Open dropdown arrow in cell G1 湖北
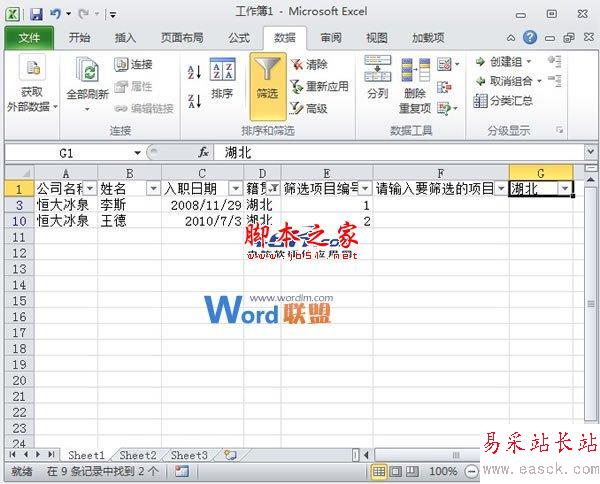This screenshot has width=600, height=484. coord(565,188)
